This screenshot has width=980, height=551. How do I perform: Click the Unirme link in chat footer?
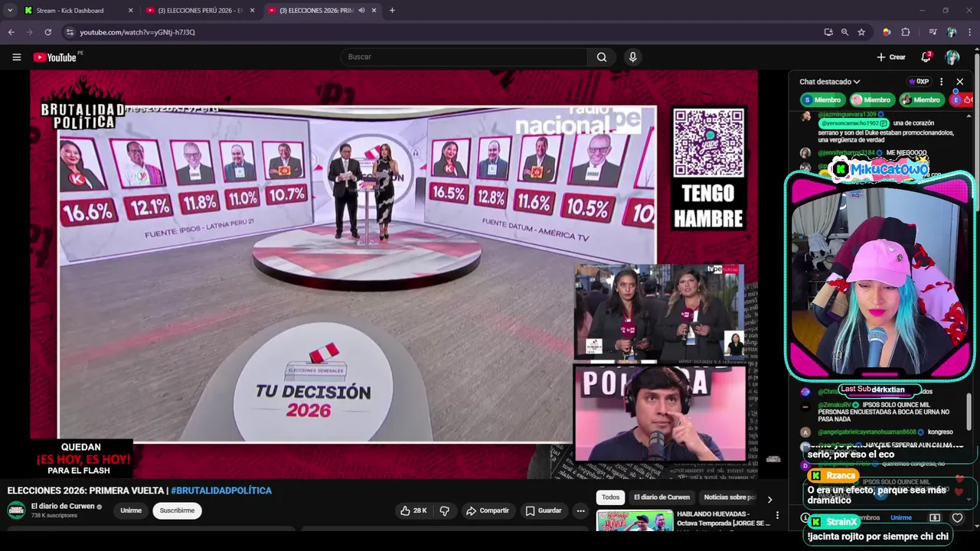click(x=901, y=518)
